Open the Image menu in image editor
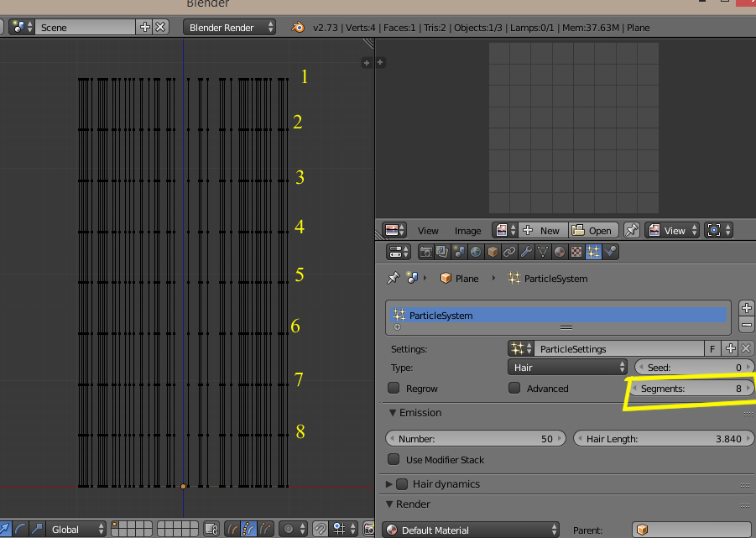756x538 pixels. (467, 231)
